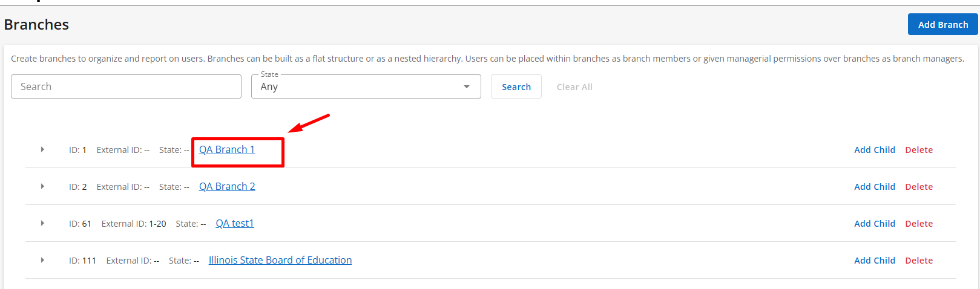
Task: Open Illinois State Board of Education link
Action: [x=280, y=260]
